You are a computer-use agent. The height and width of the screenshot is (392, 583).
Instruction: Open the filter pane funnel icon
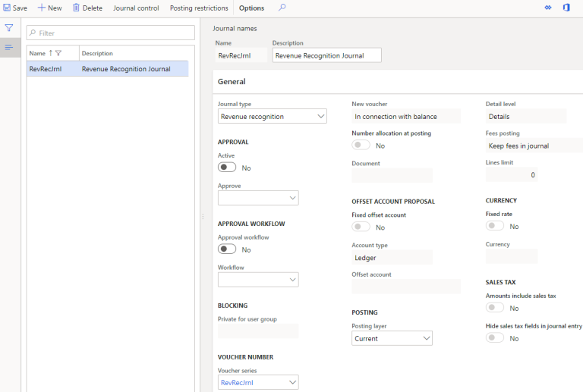pos(9,28)
